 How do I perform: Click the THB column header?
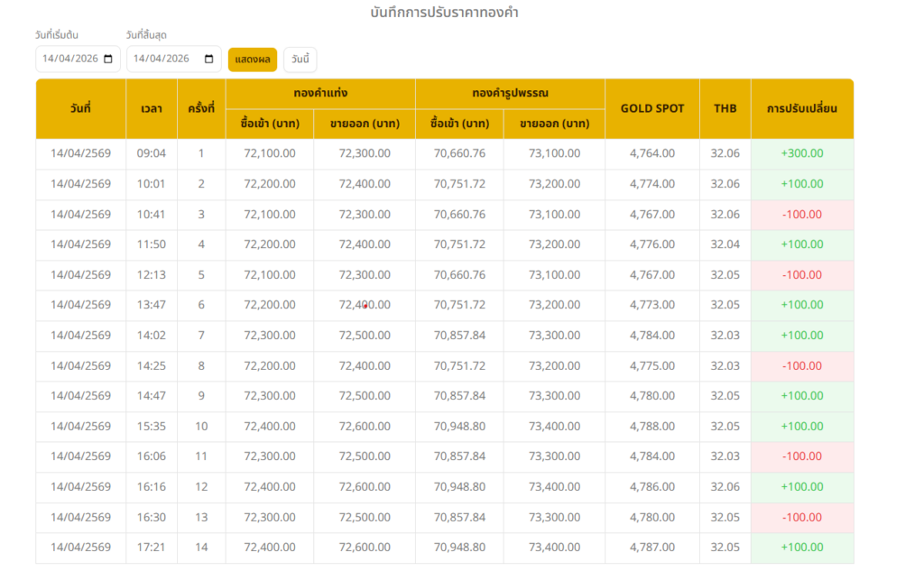pos(725,109)
